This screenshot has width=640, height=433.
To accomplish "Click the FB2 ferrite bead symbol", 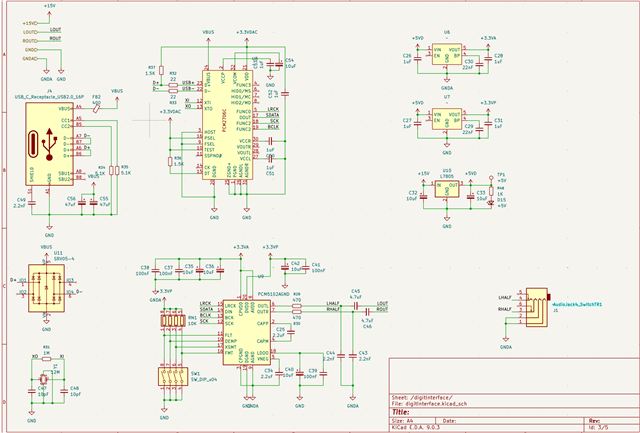I will click(96, 108).
